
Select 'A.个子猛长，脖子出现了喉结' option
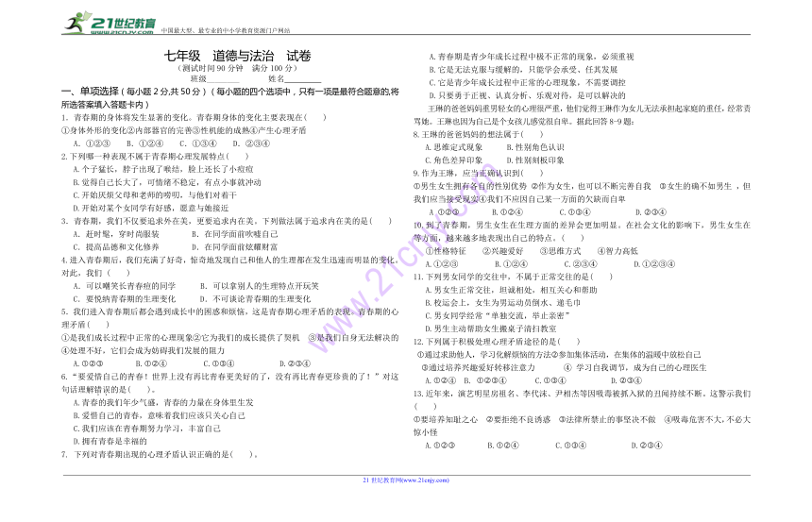(x=163, y=169)
